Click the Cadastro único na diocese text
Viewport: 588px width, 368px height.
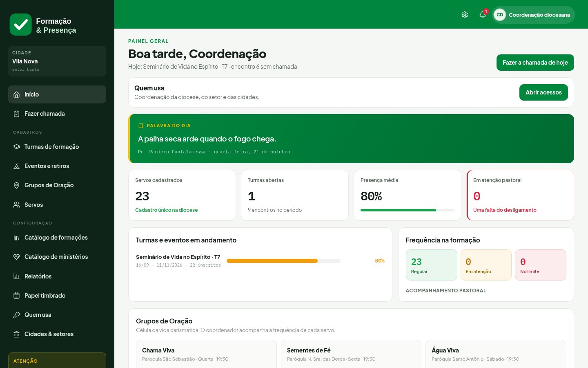click(166, 210)
